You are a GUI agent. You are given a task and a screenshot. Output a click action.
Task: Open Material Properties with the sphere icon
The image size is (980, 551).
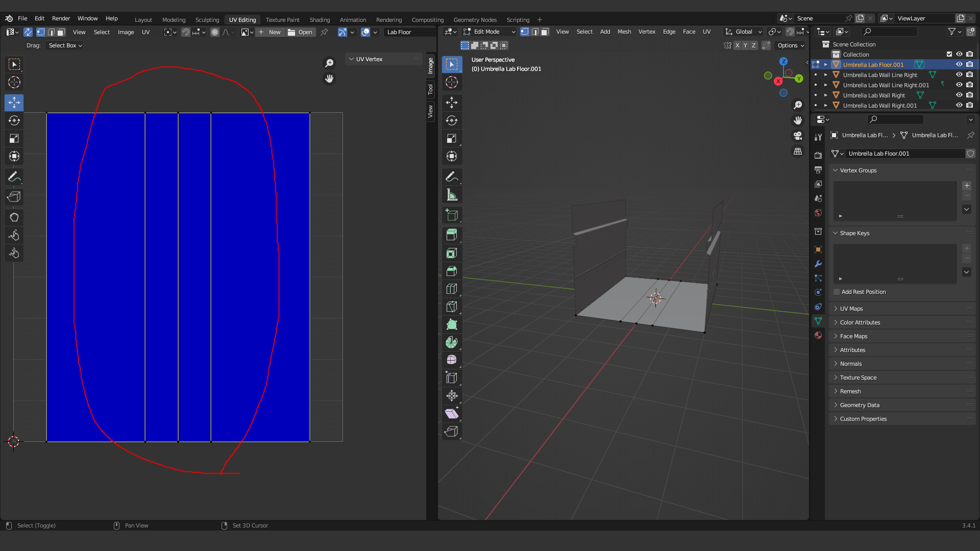(818, 335)
